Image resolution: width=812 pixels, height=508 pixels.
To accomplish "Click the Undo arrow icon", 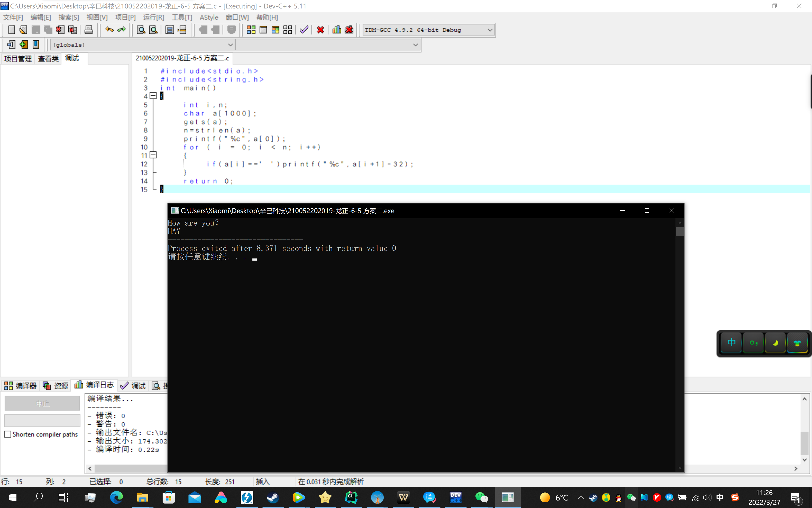I will pos(109,30).
